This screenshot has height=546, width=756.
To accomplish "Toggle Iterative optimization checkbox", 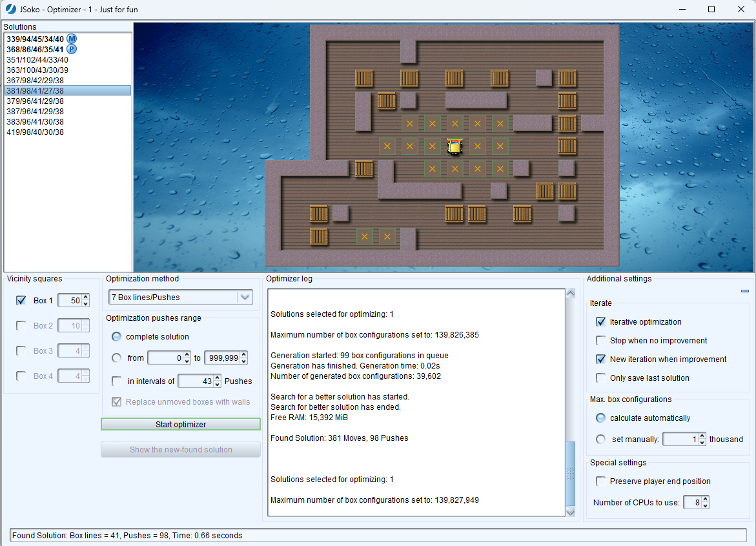I will tap(600, 322).
